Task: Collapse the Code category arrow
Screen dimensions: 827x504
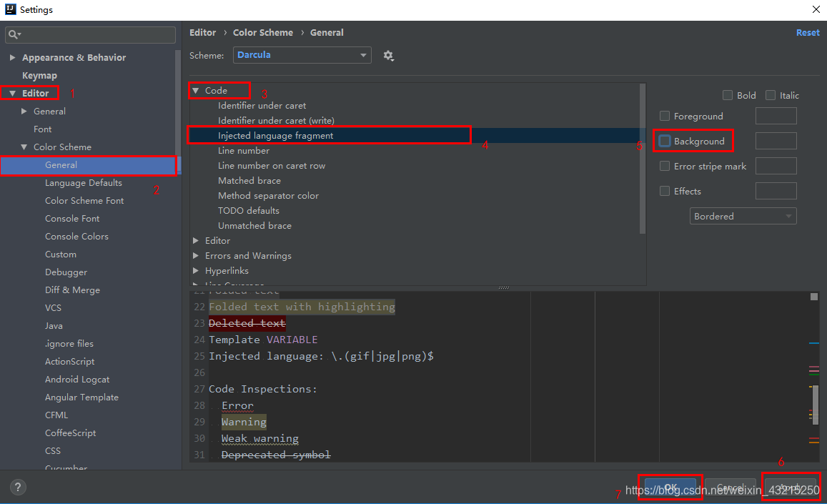Action: [x=196, y=91]
